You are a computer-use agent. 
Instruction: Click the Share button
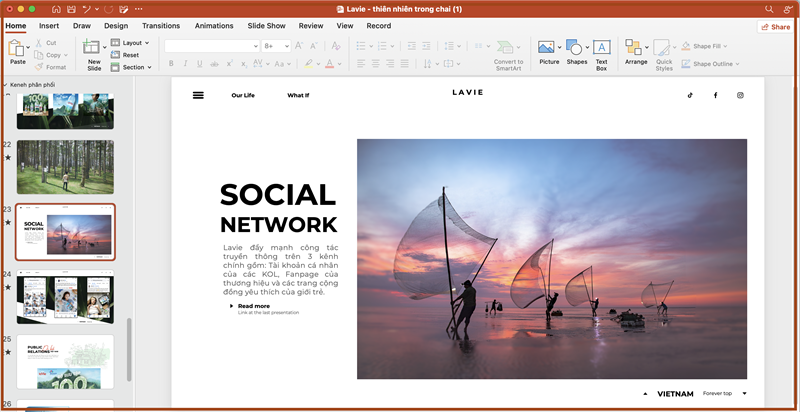click(x=775, y=27)
